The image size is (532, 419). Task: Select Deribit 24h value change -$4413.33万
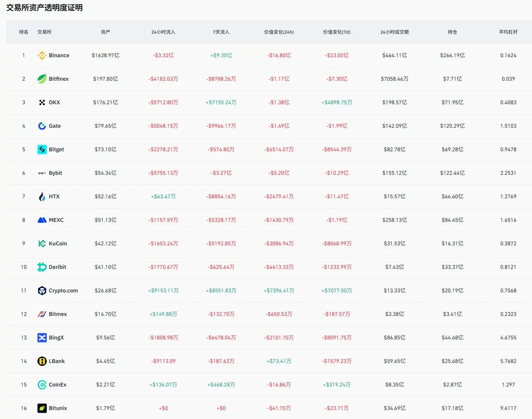pos(279,267)
